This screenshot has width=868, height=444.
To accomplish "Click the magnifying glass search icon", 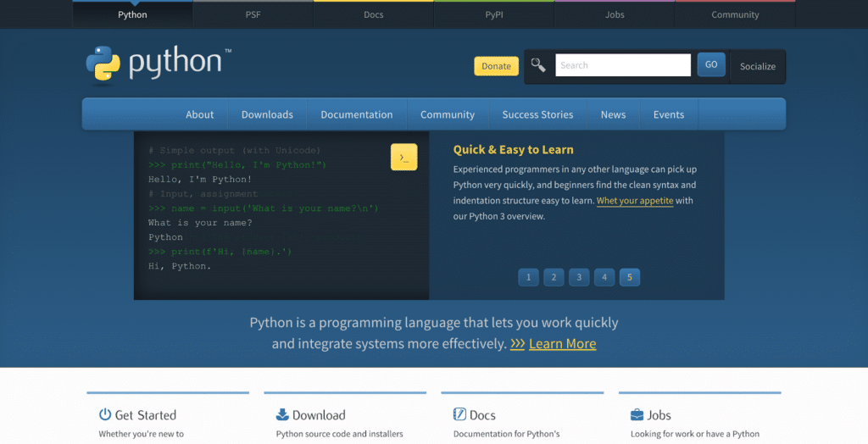I will pyautogui.click(x=538, y=64).
